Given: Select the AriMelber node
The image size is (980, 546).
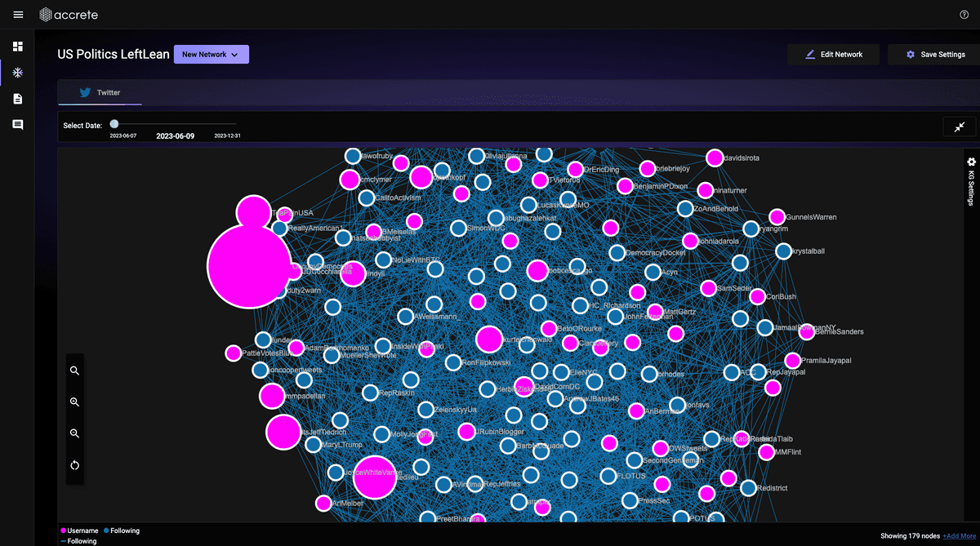Looking at the screenshot, I should tap(323, 504).
